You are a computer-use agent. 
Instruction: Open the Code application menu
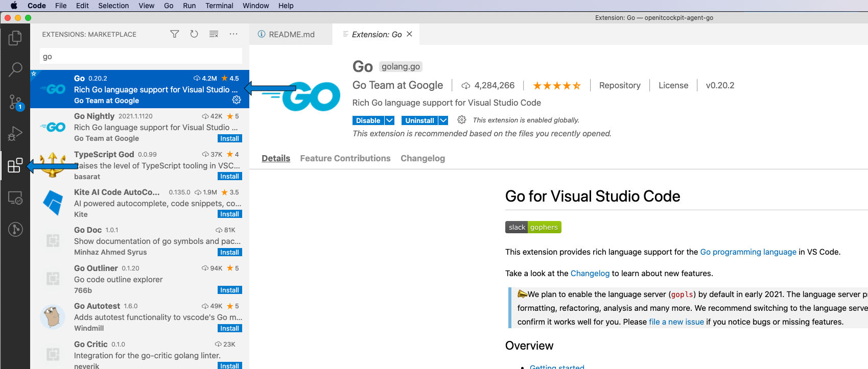[37, 6]
